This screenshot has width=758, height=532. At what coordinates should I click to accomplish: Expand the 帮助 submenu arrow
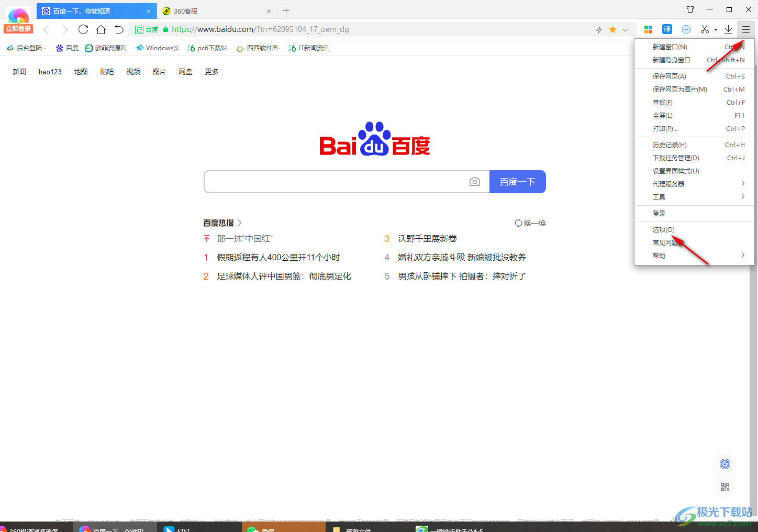743,255
